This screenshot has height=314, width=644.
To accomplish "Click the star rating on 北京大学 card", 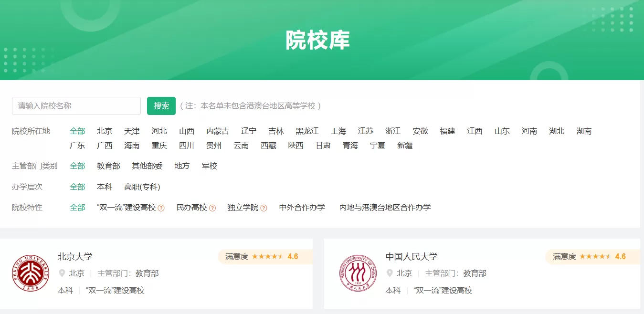I will click(267, 257).
